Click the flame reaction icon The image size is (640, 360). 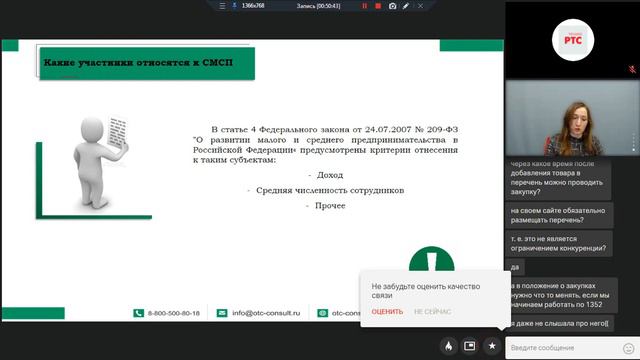coord(449,346)
